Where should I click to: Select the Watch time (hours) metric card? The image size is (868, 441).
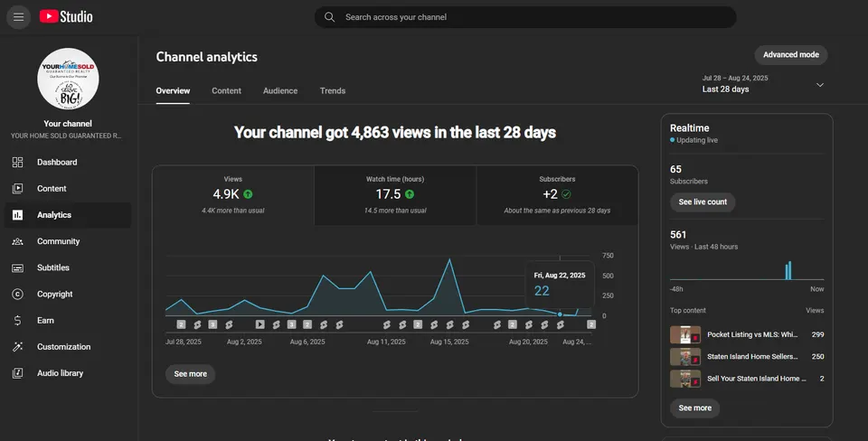[395, 195]
